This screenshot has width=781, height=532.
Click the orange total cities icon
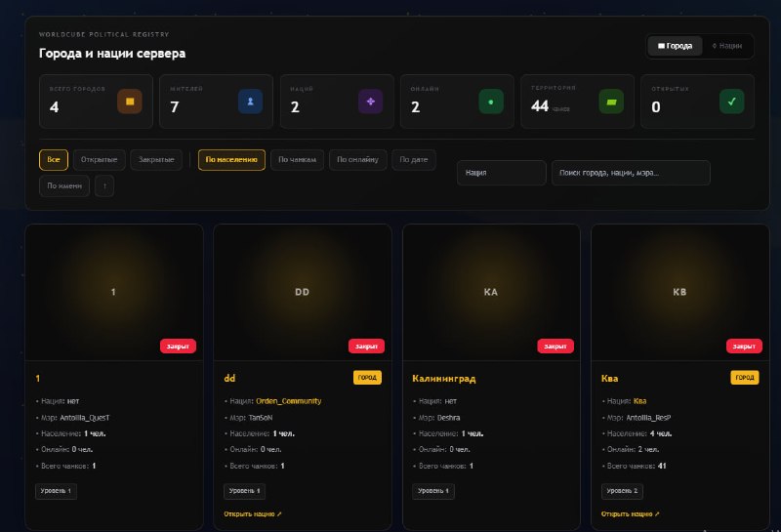click(x=130, y=102)
